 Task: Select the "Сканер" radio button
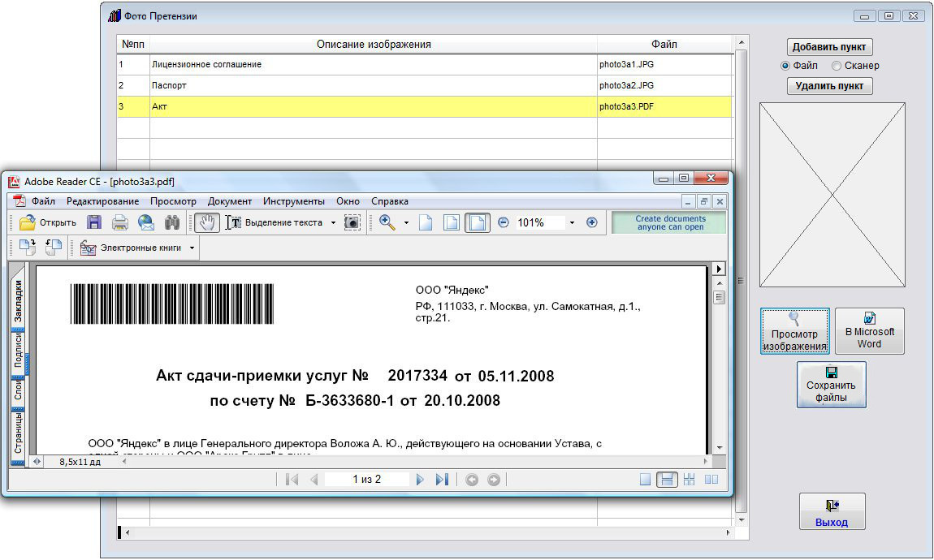[x=836, y=66]
